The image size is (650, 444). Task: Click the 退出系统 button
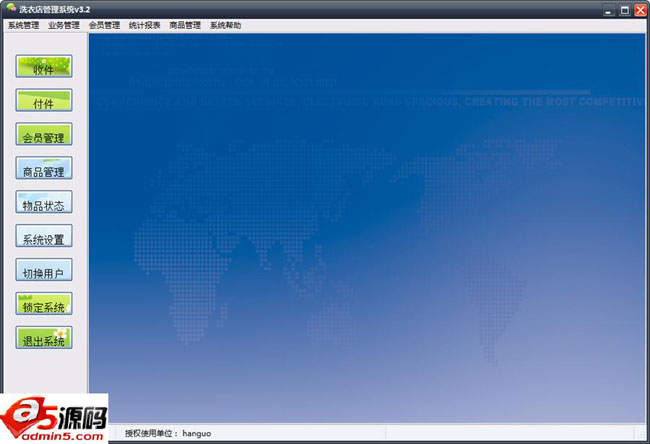44,338
